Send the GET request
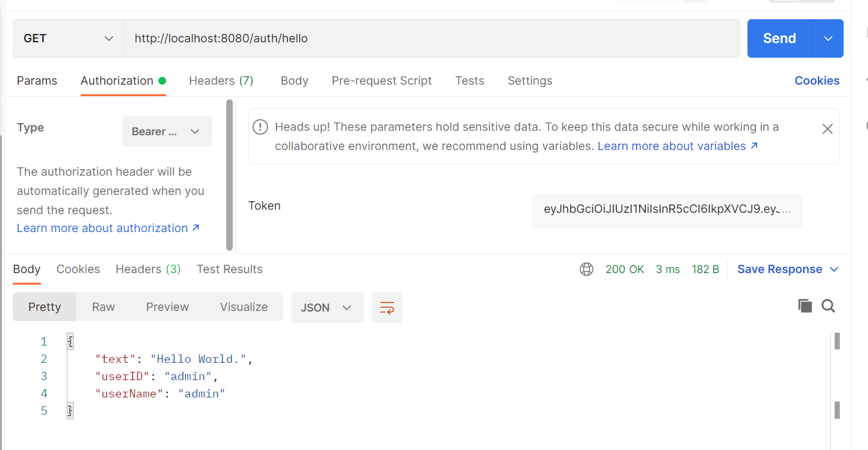Screen dimensions: 868x450 (780, 38)
